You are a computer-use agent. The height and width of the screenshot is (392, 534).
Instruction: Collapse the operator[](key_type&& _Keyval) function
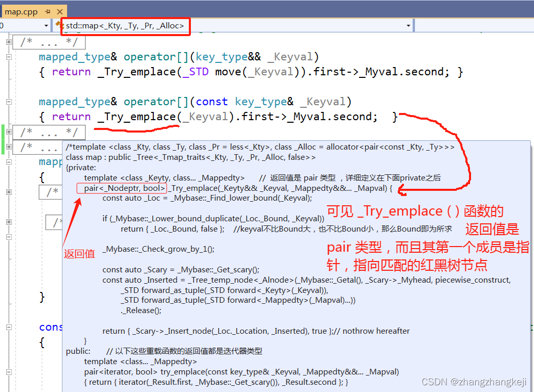point(9,57)
